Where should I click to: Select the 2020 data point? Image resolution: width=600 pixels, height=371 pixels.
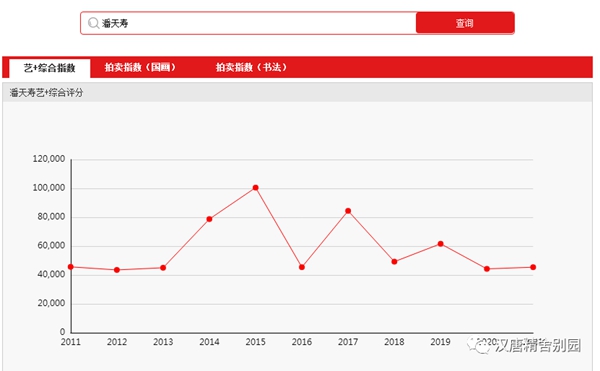coord(487,269)
